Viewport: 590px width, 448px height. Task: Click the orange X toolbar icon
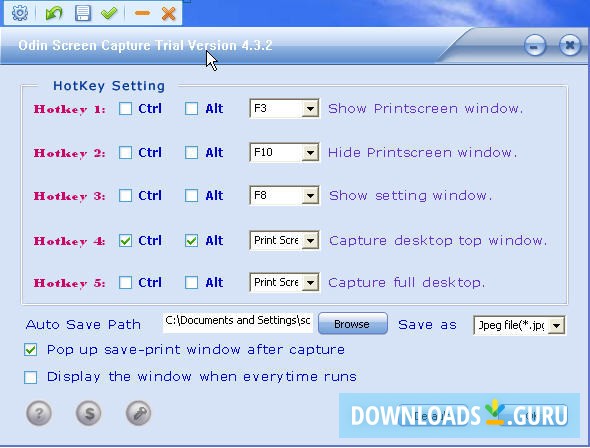(168, 14)
